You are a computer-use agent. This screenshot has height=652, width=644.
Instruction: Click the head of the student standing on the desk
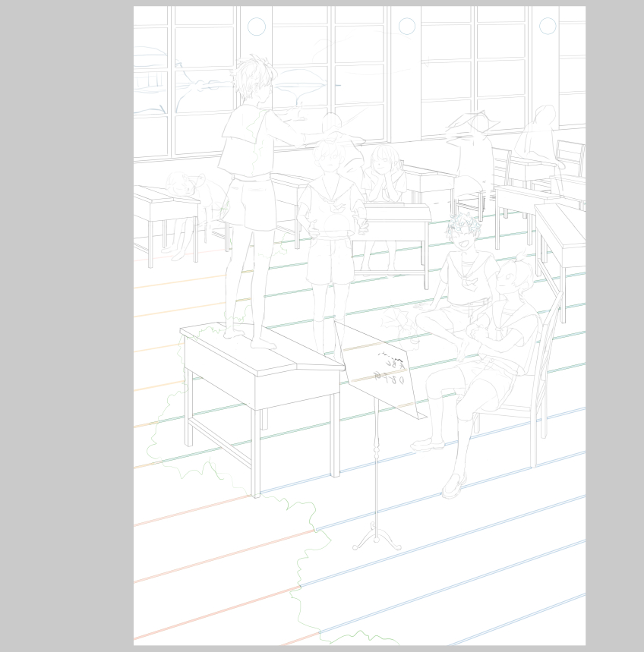click(x=253, y=79)
